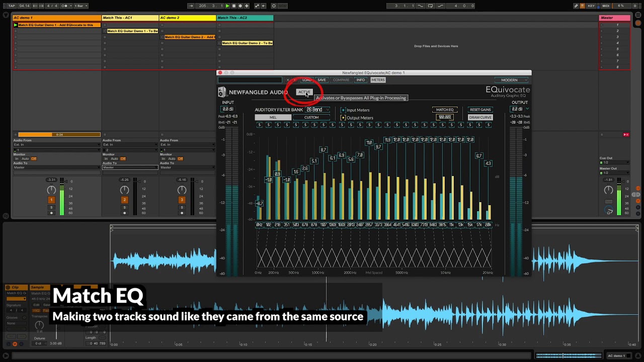Click the LOAD button in EQuivocate
This screenshot has width=644, height=362.
pos(306,80)
